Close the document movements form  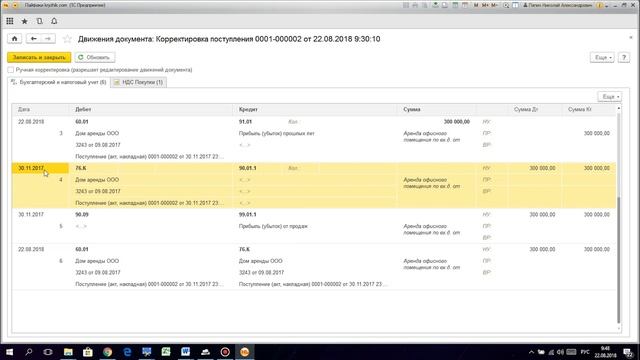tap(631, 38)
